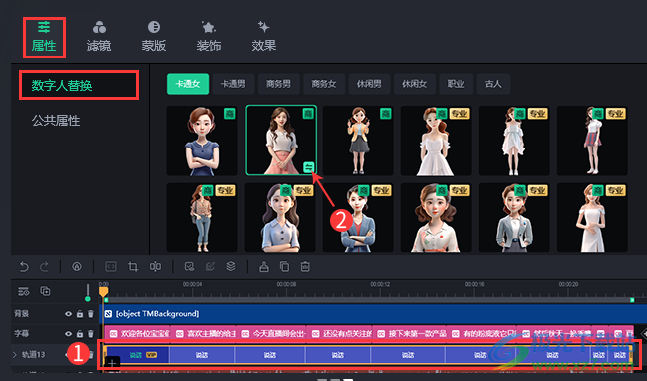Select the 商务女 category filter
This screenshot has width=647, height=381.
click(x=324, y=84)
